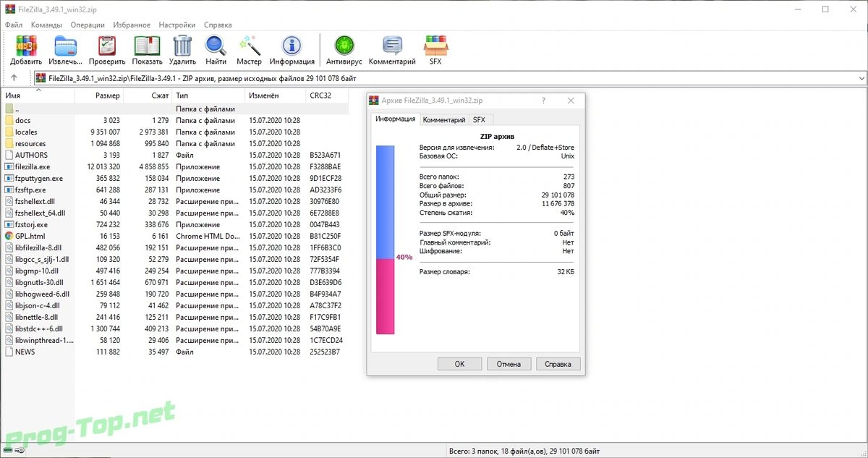Open the Операции menu
The height and width of the screenshot is (458, 868).
click(x=88, y=25)
